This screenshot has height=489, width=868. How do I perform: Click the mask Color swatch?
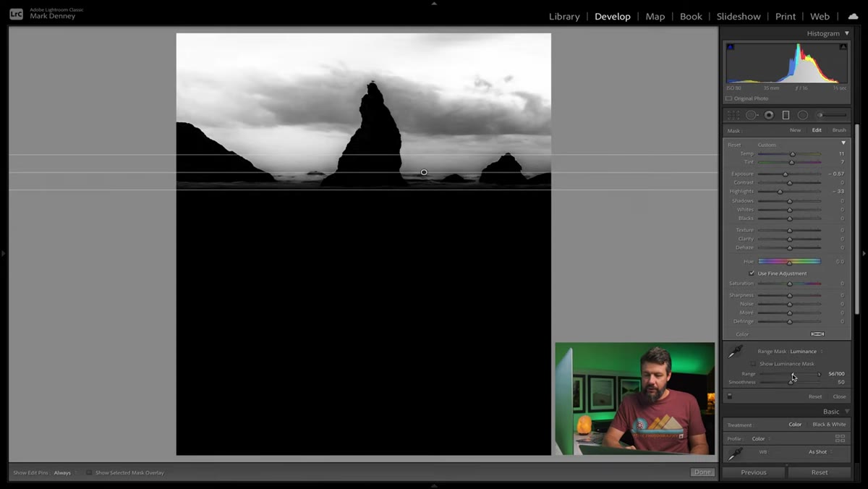coord(817,334)
